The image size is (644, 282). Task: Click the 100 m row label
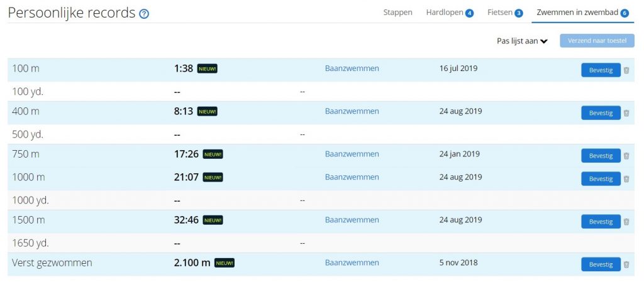pos(25,68)
